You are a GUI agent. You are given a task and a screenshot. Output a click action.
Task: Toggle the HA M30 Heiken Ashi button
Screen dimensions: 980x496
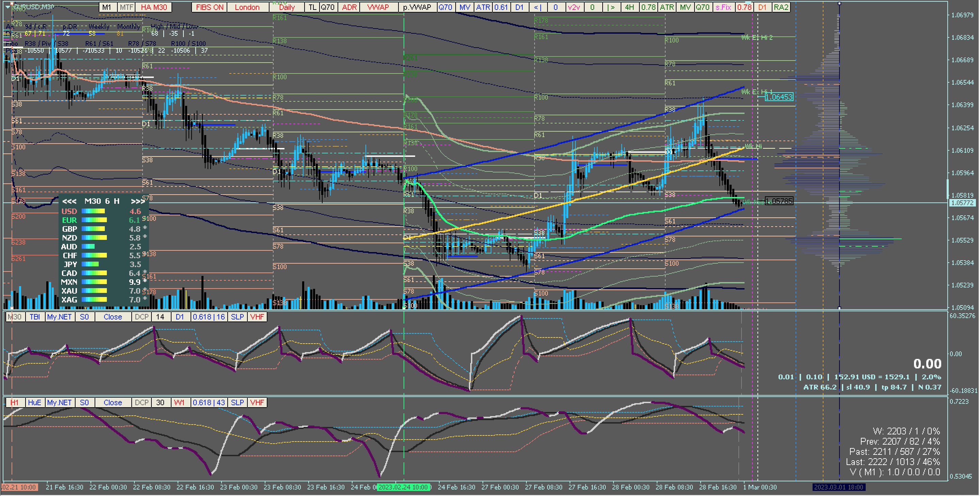click(x=154, y=7)
